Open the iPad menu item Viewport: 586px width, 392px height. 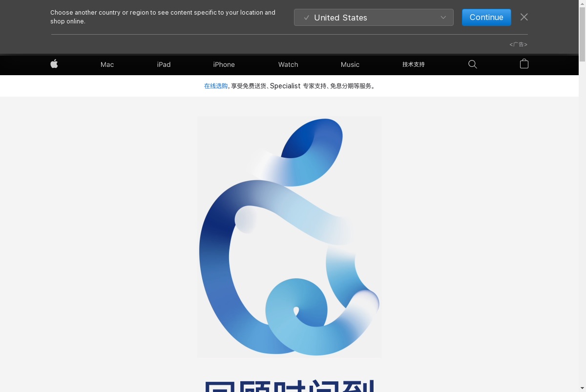click(164, 64)
